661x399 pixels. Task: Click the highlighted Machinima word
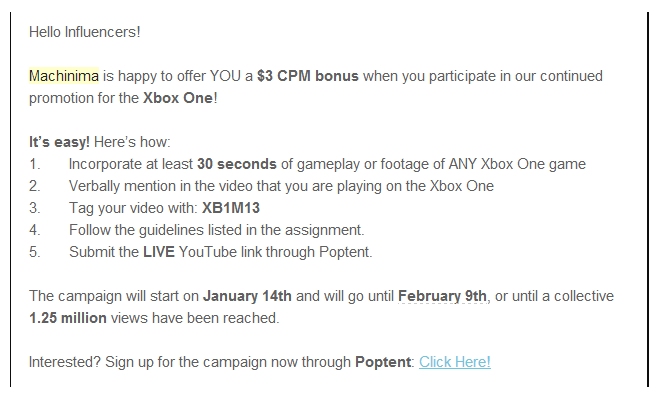pos(64,76)
